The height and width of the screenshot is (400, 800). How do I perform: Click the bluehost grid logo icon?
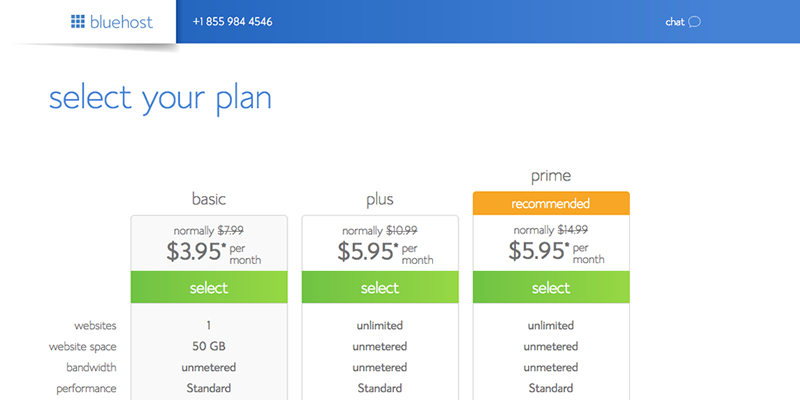[78, 21]
